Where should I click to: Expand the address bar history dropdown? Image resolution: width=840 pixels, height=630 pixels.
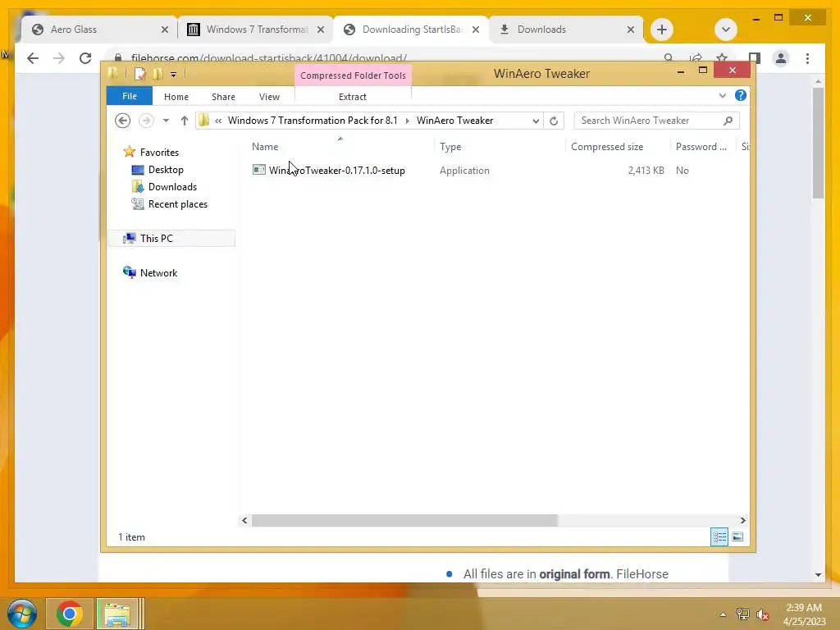[536, 121]
